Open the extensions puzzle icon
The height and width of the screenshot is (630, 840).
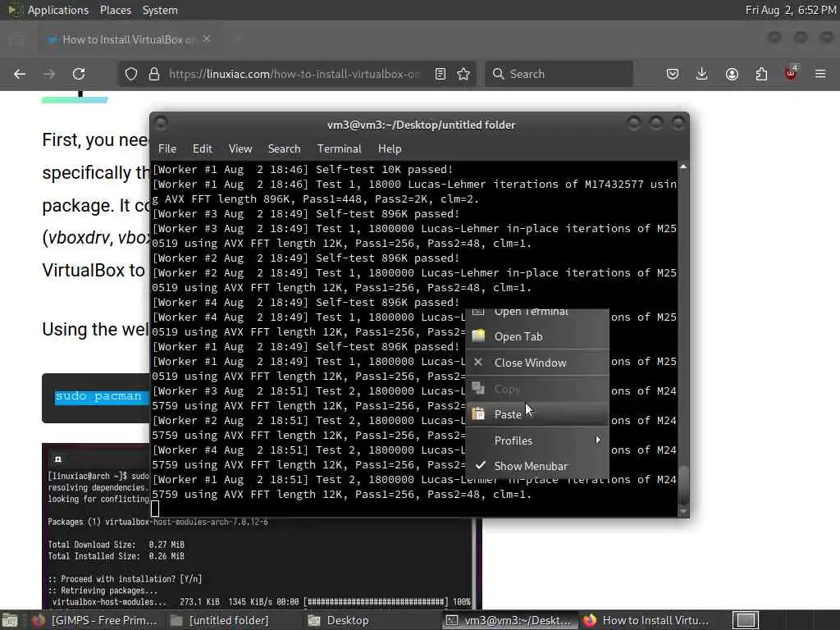point(761,74)
